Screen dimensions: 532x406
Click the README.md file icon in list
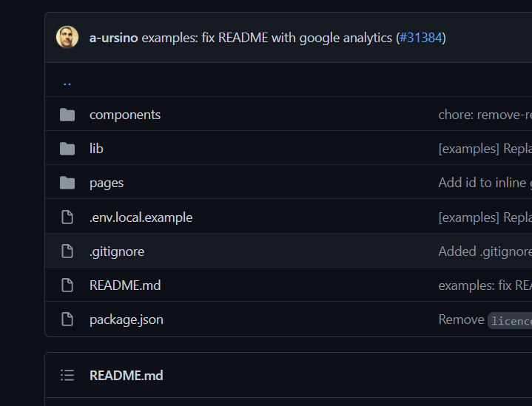[x=67, y=285]
